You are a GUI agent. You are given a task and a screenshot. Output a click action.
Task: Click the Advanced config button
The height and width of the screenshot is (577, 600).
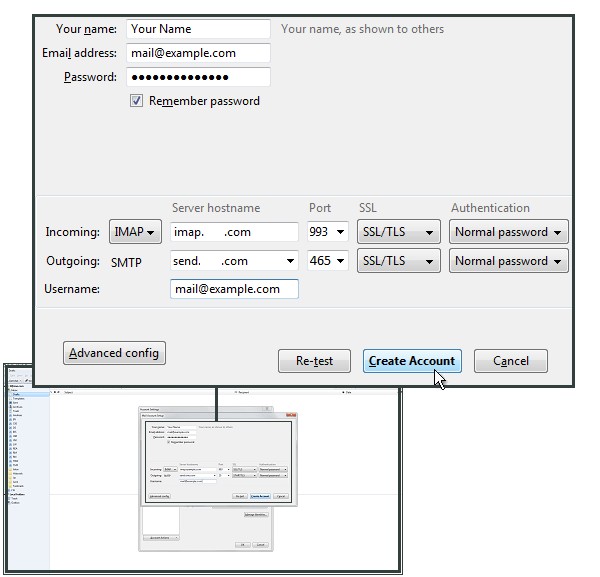click(x=114, y=353)
